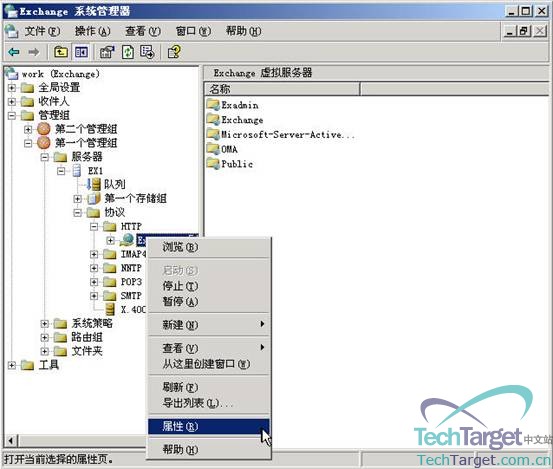Expand the SMTP node

point(94,296)
